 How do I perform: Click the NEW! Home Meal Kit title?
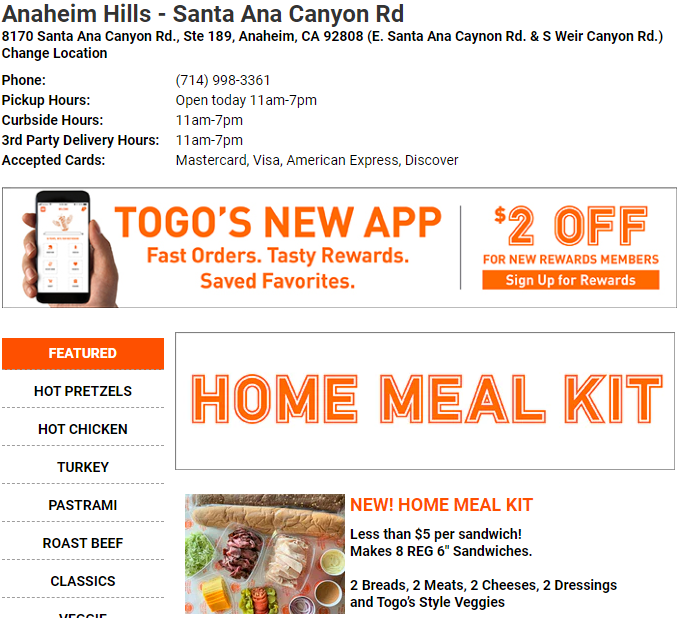[x=441, y=505]
